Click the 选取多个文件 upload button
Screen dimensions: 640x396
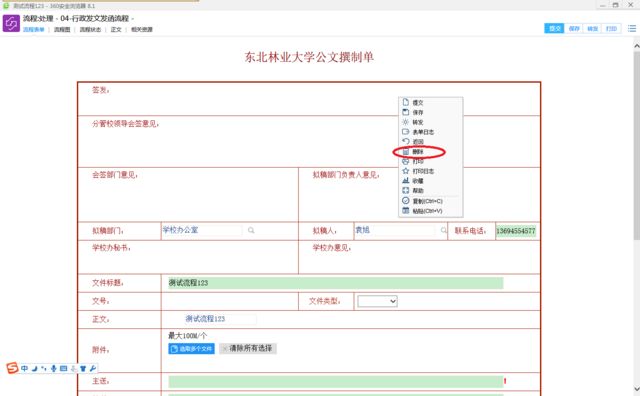click(x=191, y=349)
